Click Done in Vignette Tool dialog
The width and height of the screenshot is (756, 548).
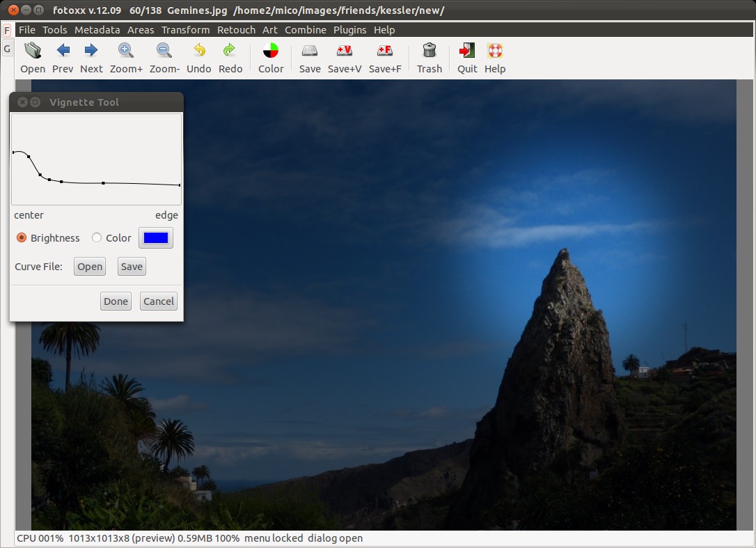pyautogui.click(x=116, y=302)
